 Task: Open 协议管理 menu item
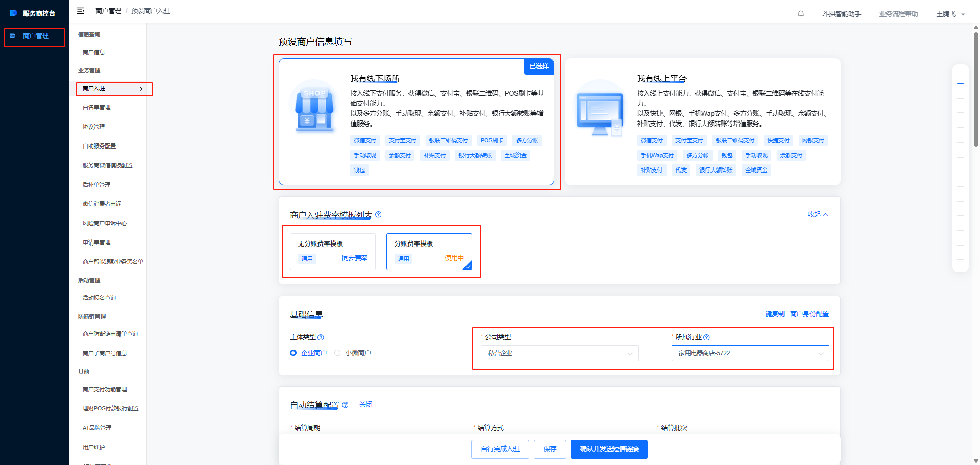94,127
